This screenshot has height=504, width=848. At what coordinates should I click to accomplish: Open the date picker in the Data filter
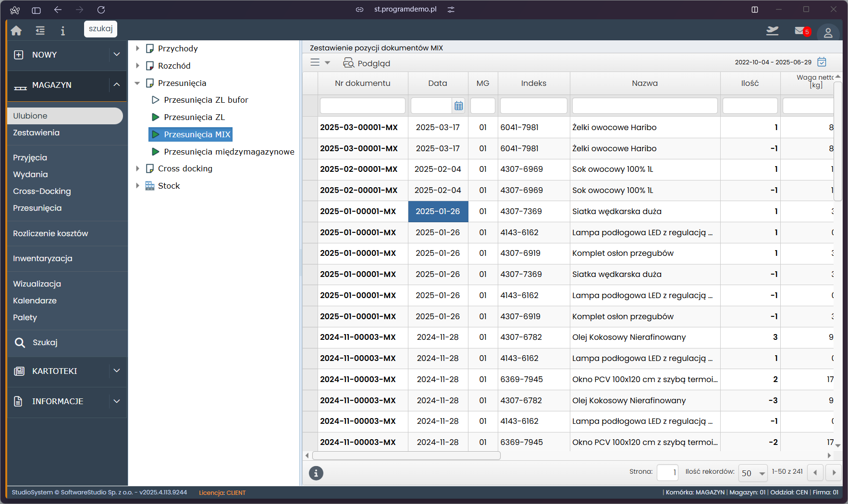click(458, 106)
